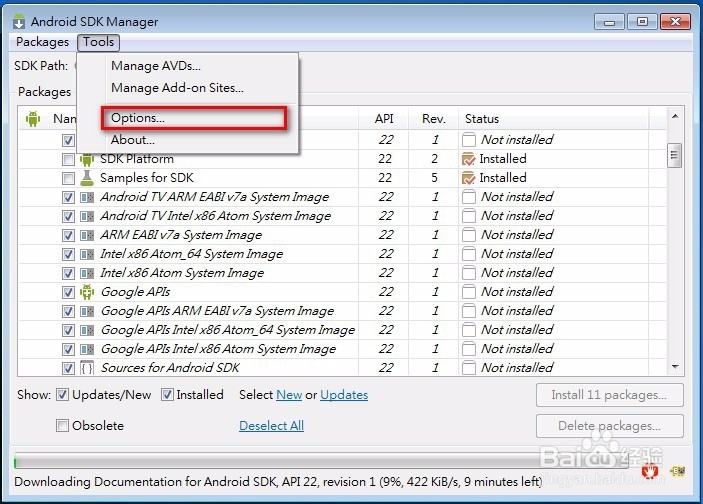The height and width of the screenshot is (504, 703).
Task: Choose Manage Add-on Sites... menu item
Action: pos(177,88)
